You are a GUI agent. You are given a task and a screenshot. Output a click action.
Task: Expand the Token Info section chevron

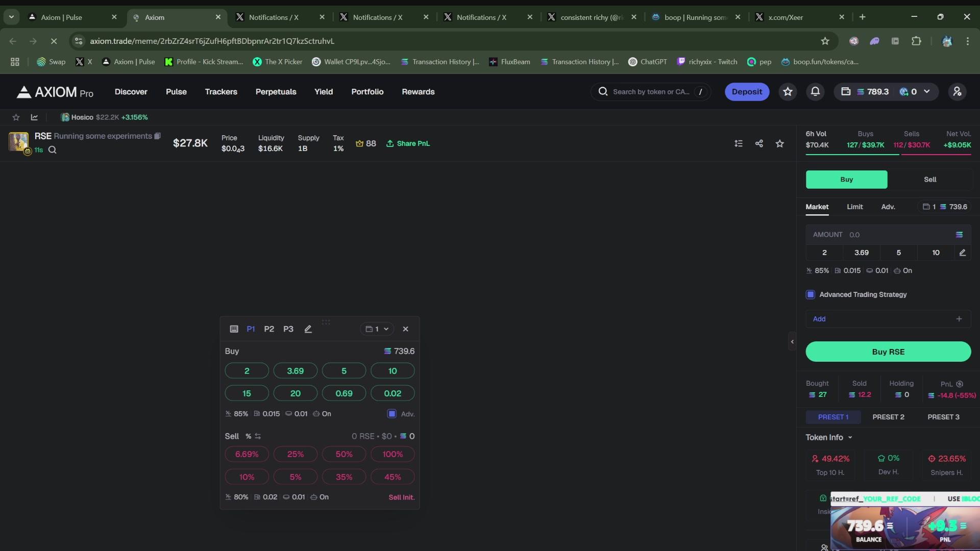coord(850,438)
